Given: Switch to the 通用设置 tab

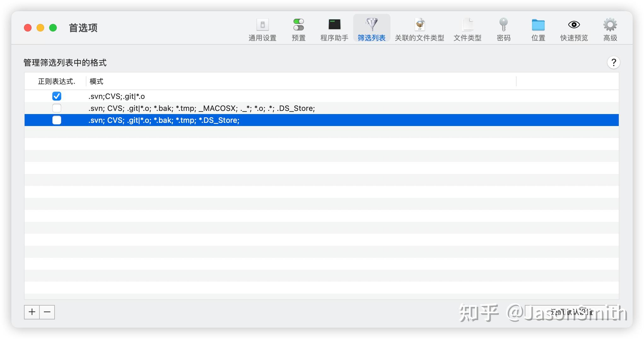Looking at the screenshot, I should click(262, 29).
